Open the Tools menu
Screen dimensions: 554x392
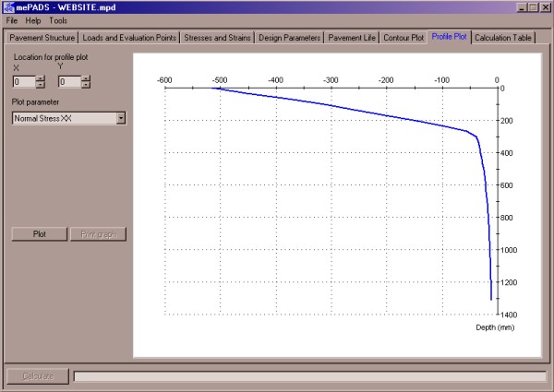click(58, 21)
